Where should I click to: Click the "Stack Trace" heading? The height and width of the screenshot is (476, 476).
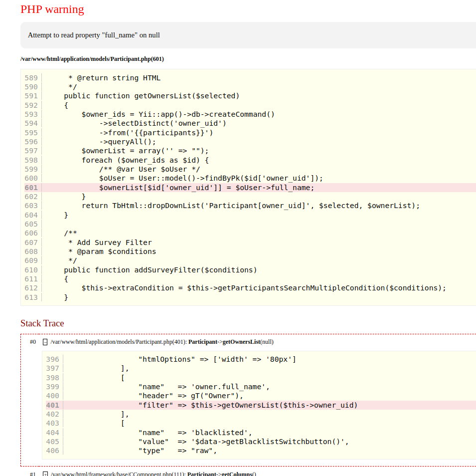[42, 323]
